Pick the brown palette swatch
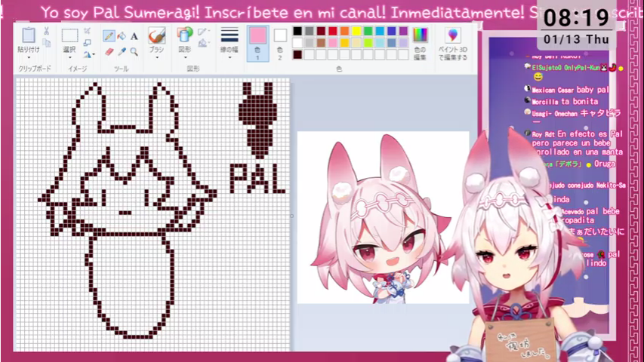 pos(321,43)
